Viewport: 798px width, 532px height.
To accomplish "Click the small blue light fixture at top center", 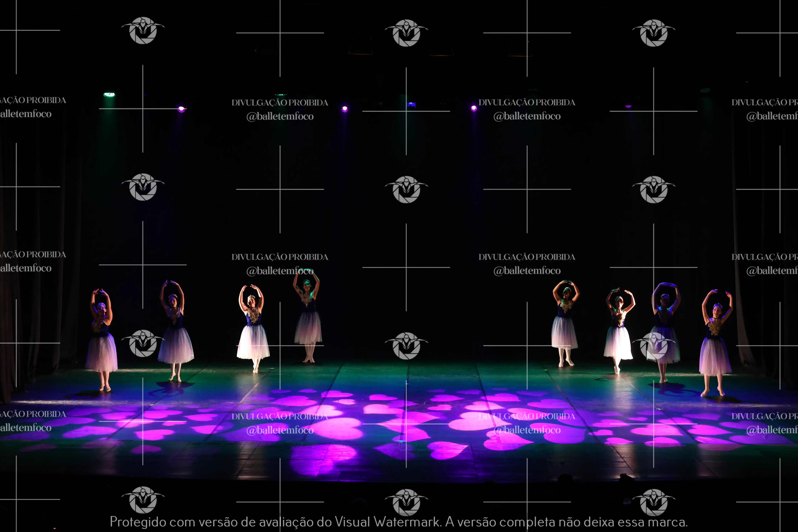I will (411, 105).
